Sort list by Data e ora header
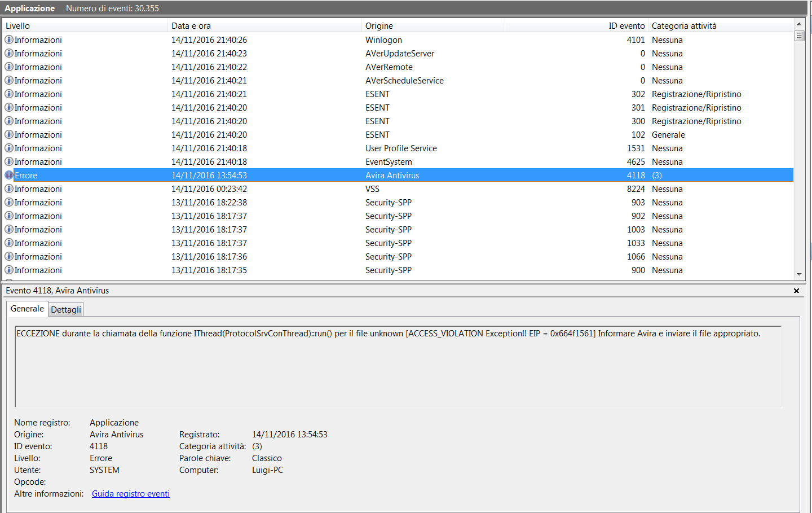The width and height of the screenshot is (812, 513). (x=264, y=26)
